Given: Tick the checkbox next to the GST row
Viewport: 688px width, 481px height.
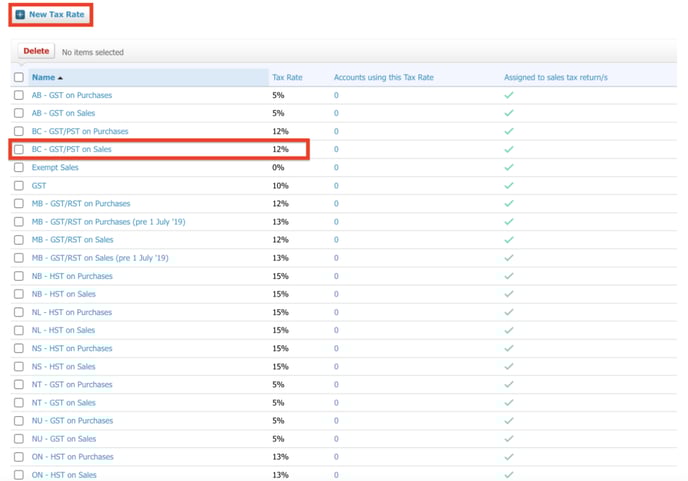Looking at the screenshot, I should click(x=19, y=186).
